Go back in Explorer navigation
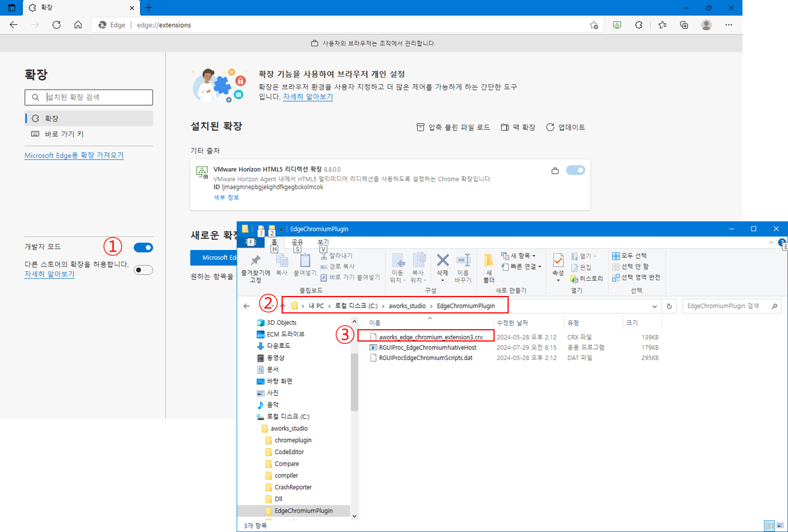Screen dimensions: 788x532 [246, 306]
